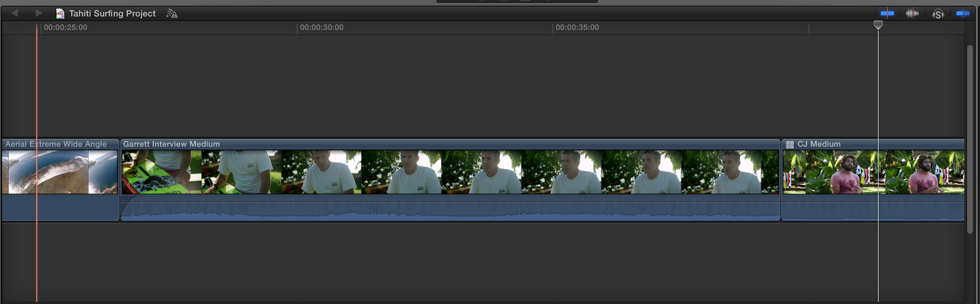Go back in timeline history

point(14,13)
